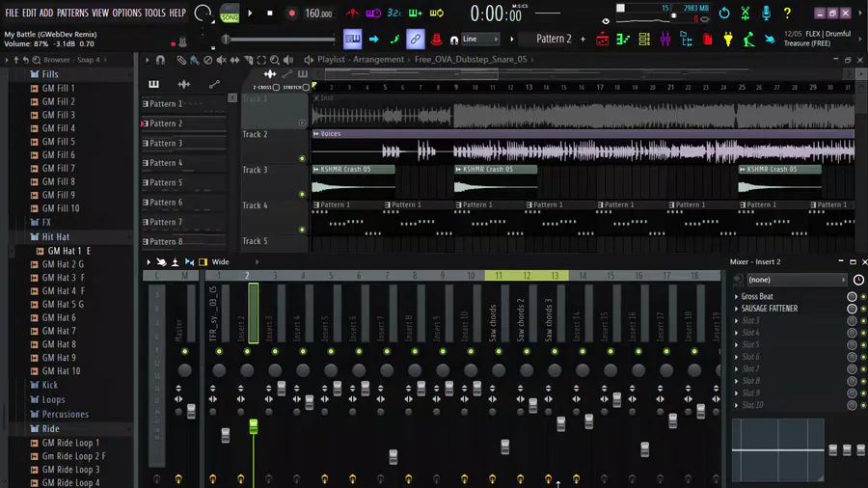
Task: Toggle the typing keyboard to piano icon
Action: click(x=352, y=39)
